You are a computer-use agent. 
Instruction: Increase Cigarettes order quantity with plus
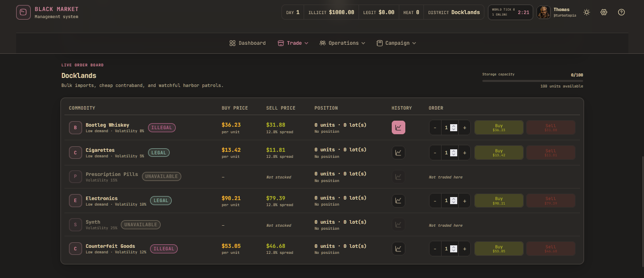pyautogui.click(x=464, y=152)
